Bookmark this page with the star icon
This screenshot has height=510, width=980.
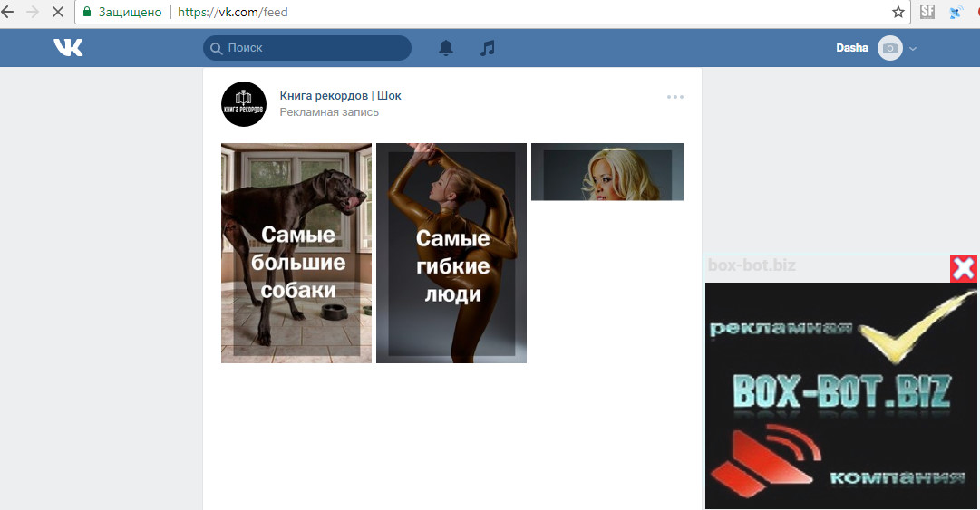[x=898, y=13]
